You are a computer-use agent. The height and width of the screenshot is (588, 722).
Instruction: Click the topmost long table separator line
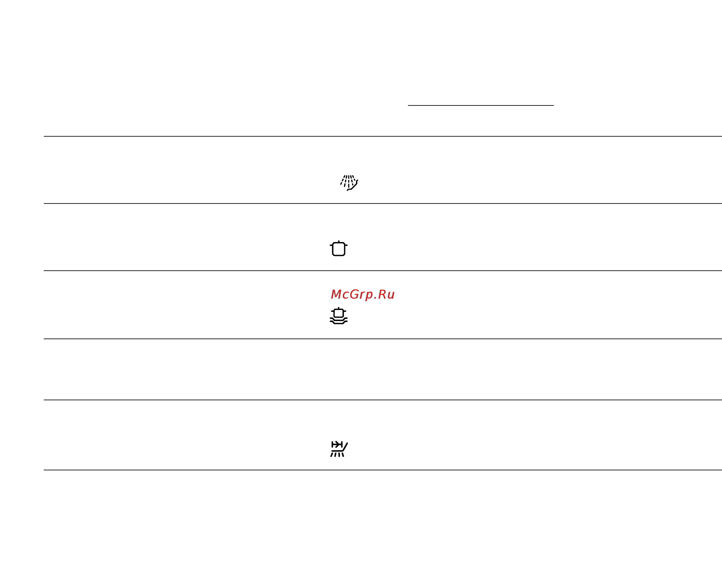[x=383, y=136]
